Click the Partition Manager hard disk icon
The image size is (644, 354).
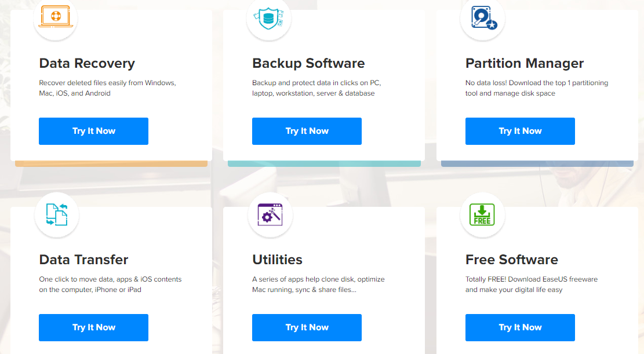[x=484, y=18]
